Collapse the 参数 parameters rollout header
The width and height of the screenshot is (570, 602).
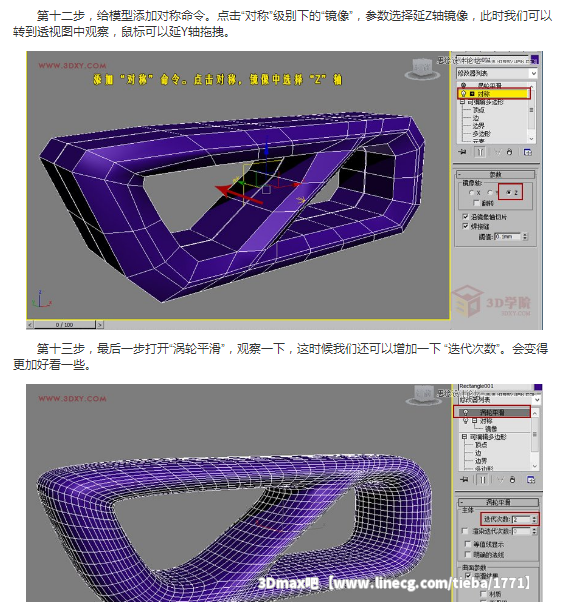[x=496, y=175]
